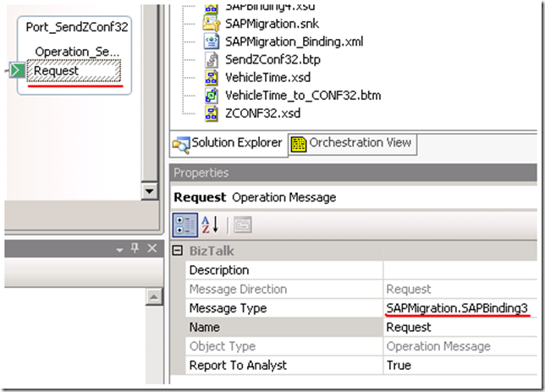Click the Description property value field
Image resolution: width=545 pixels, height=392 pixels.
[x=460, y=270]
